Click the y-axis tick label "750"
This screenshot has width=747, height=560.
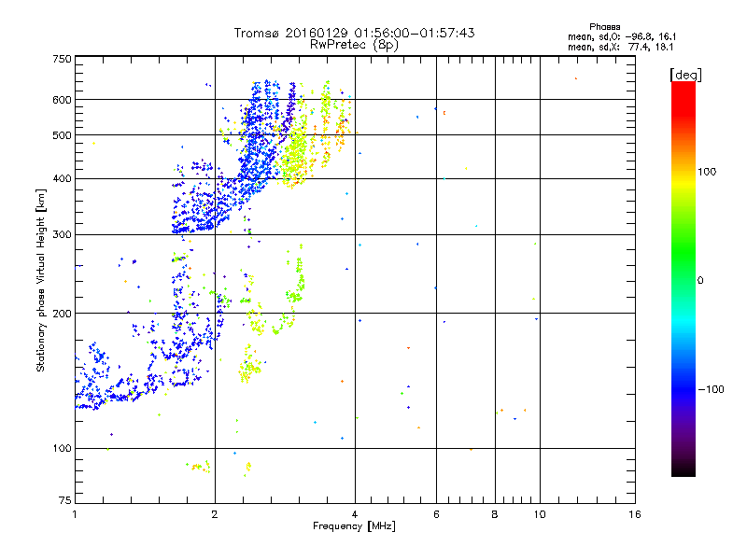click(x=62, y=59)
